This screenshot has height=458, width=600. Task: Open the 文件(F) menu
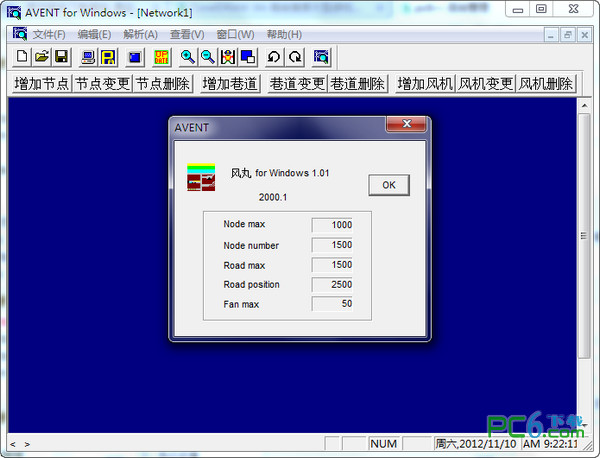pyautogui.click(x=49, y=34)
